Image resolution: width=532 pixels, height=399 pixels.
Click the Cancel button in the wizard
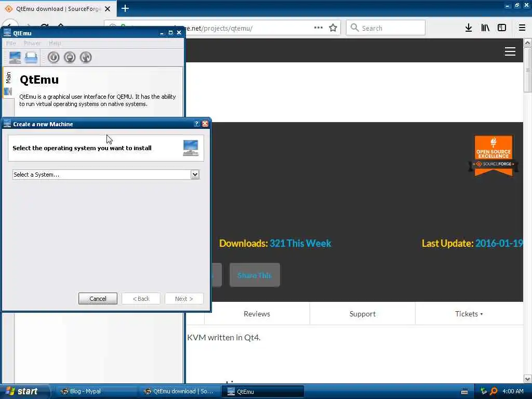click(x=98, y=299)
